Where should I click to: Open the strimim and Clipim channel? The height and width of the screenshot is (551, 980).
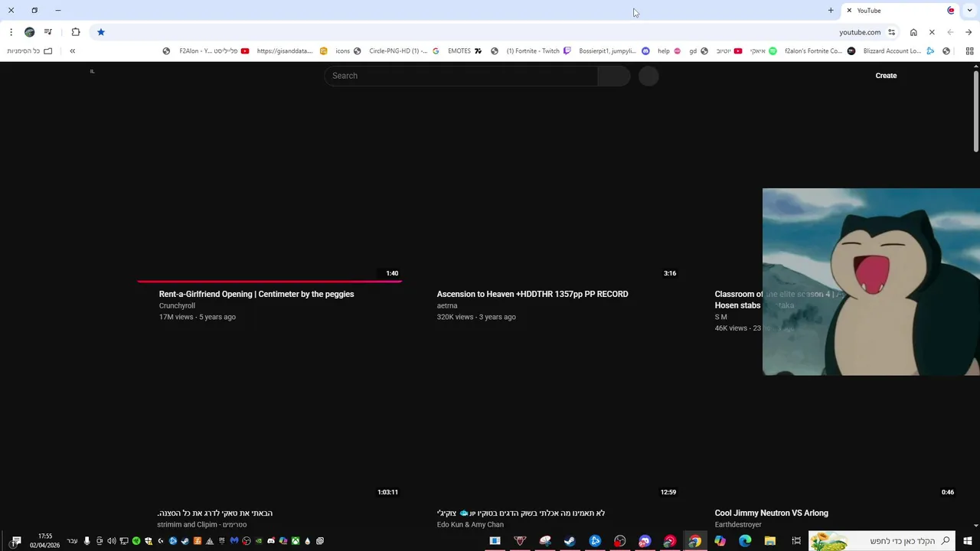(x=202, y=524)
